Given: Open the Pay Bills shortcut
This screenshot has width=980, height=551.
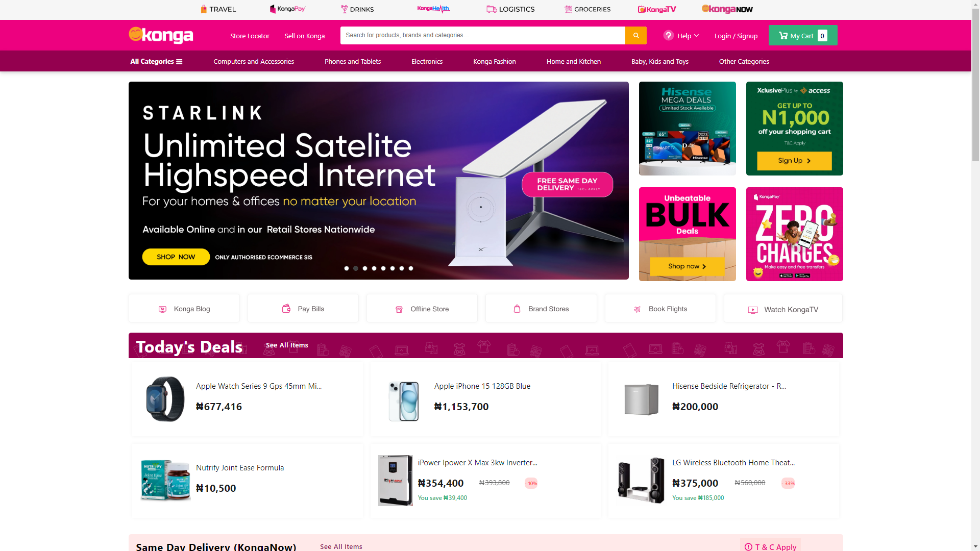Looking at the screenshot, I should [x=303, y=309].
